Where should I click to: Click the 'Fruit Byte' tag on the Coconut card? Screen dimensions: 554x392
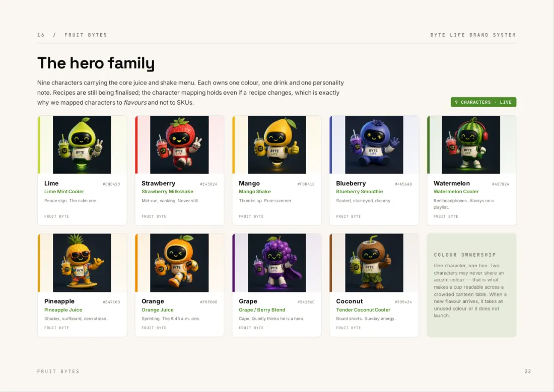349,328
